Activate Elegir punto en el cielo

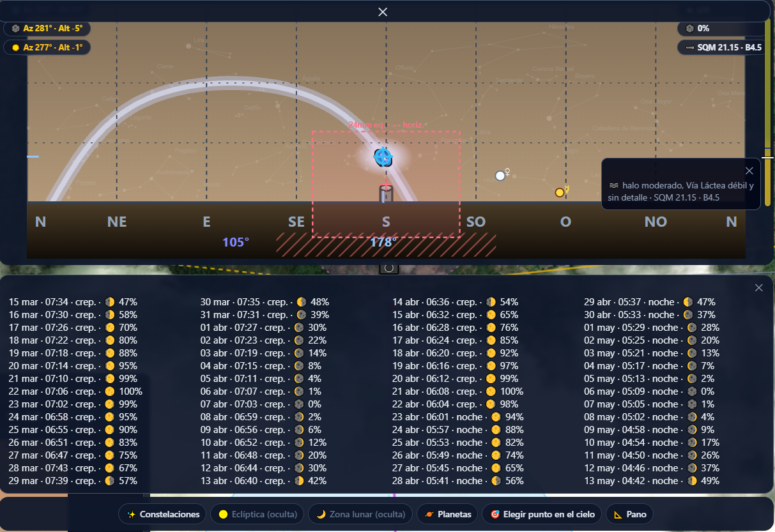pos(542,514)
